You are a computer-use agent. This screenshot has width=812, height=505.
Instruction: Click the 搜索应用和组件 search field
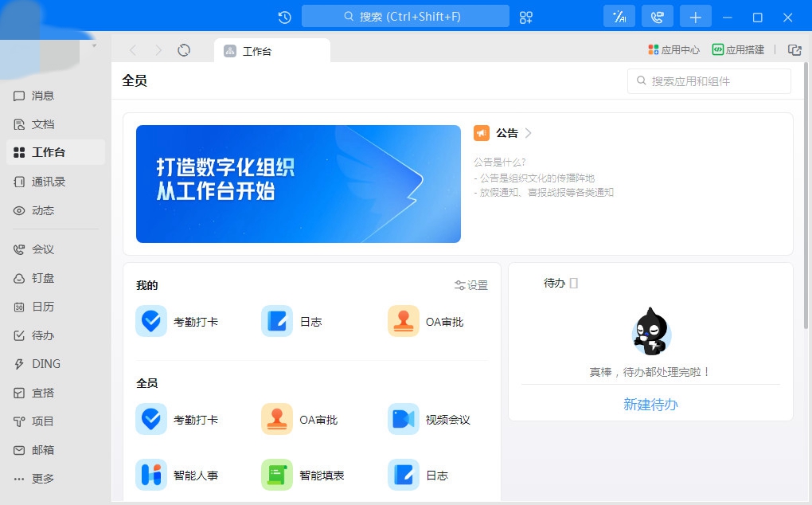coord(709,80)
